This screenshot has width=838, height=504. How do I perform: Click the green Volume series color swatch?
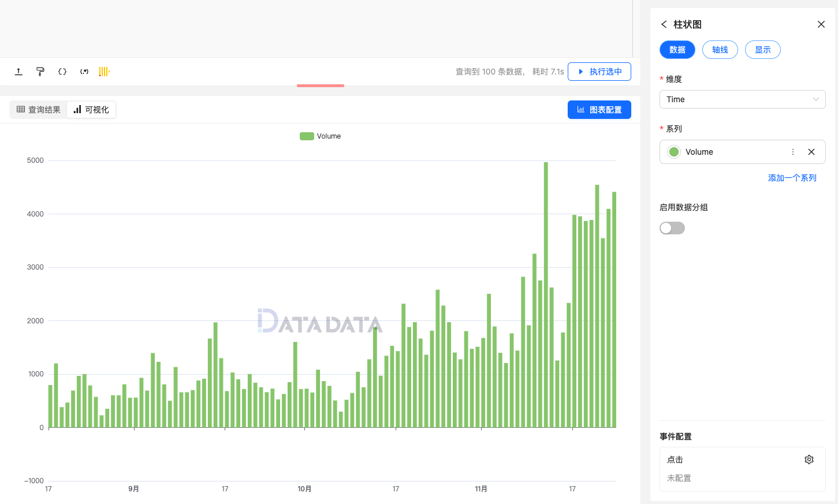pos(673,151)
